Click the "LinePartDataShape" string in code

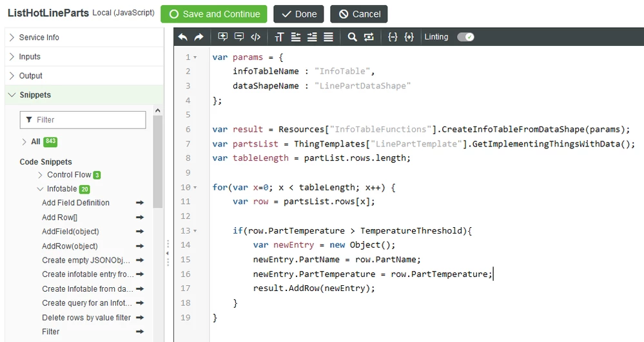(x=363, y=86)
